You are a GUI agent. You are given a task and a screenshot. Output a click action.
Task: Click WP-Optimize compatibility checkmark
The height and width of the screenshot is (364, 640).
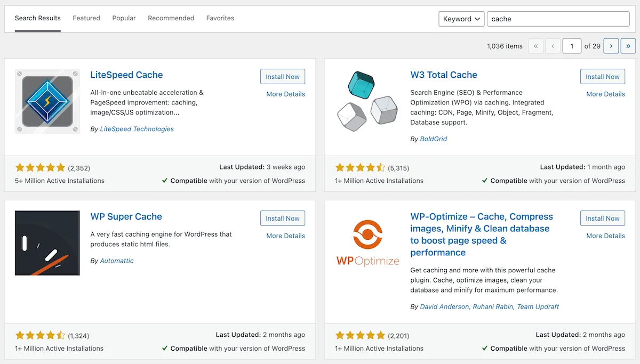[x=485, y=349]
